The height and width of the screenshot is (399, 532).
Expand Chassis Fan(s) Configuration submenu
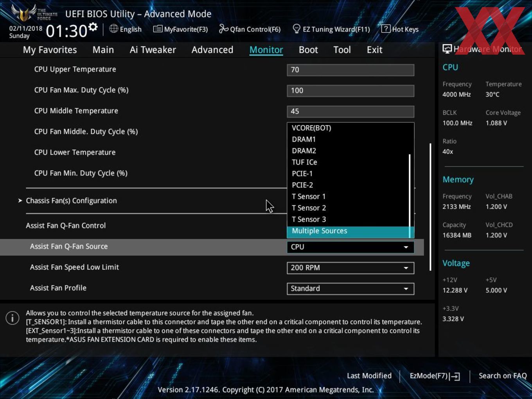pyautogui.click(x=71, y=201)
